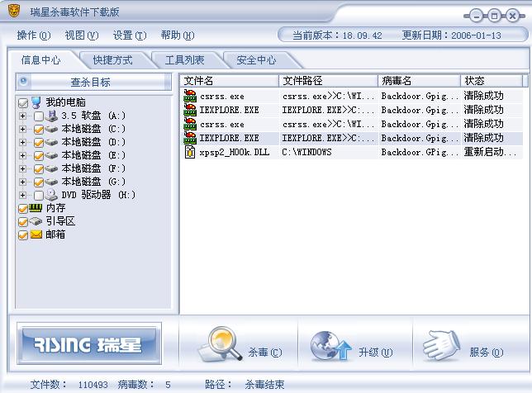Select the 3.5 floppy drive A: icon
Screen dimensions: 532x393
[x=52, y=116]
